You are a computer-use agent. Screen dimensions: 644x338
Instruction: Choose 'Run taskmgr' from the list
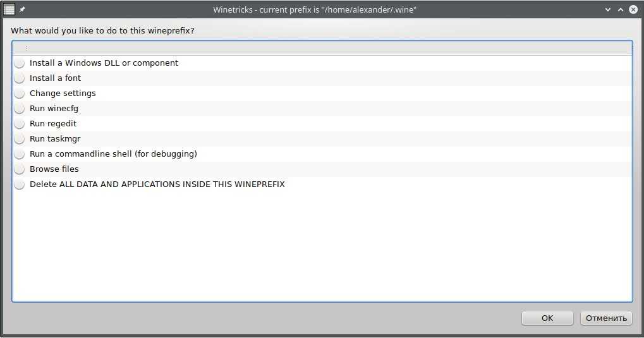[20, 139]
